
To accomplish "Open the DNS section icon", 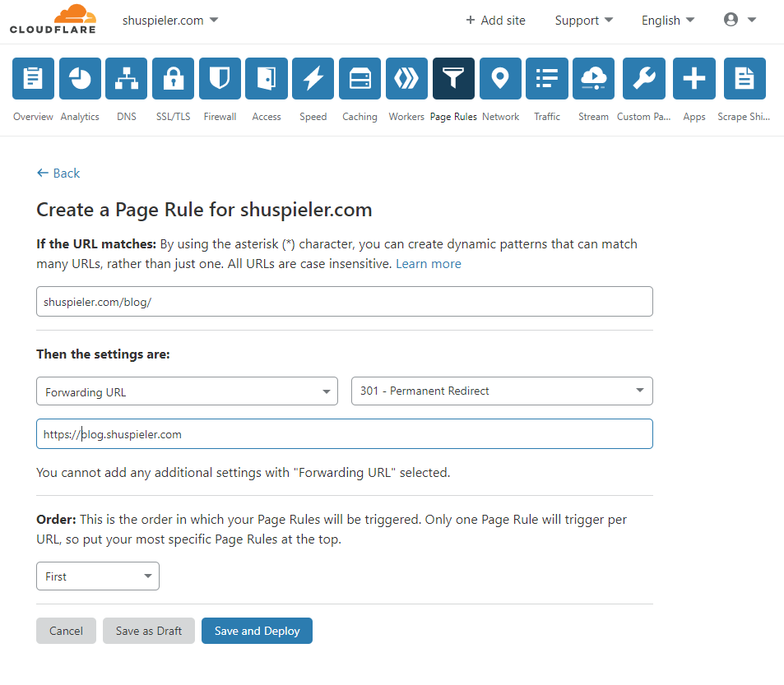I will tap(127, 79).
